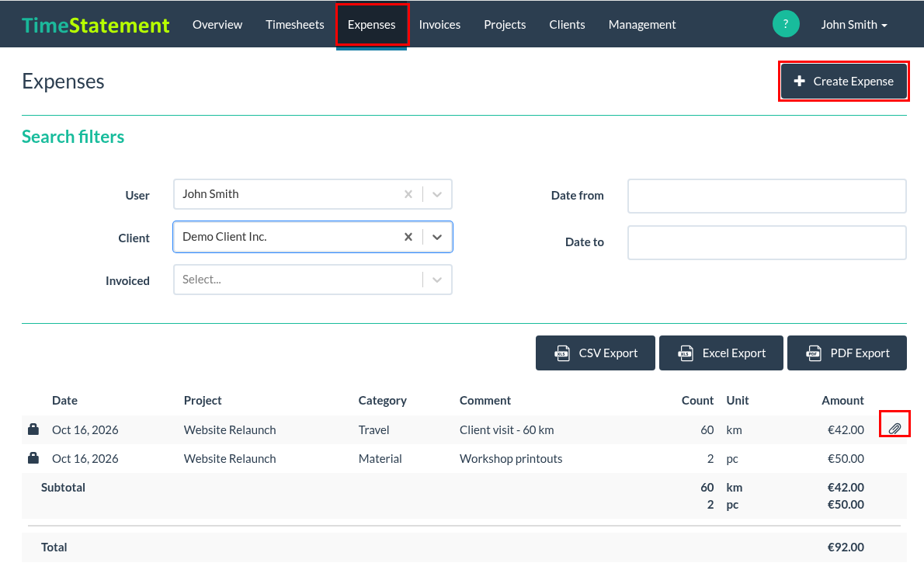Click the Demo Client Inc. value in Client filter
This screenshot has height=570, width=924.
[x=224, y=236]
